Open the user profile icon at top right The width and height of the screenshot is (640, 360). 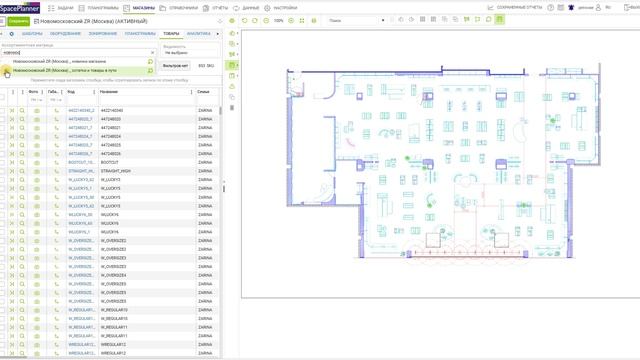tap(598, 8)
